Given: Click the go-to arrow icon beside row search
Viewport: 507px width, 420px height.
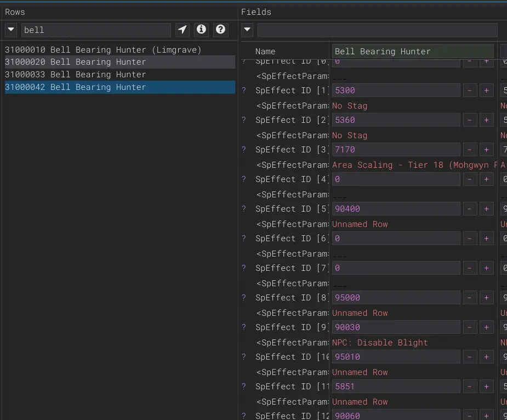Looking at the screenshot, I should tap(183, 30).
